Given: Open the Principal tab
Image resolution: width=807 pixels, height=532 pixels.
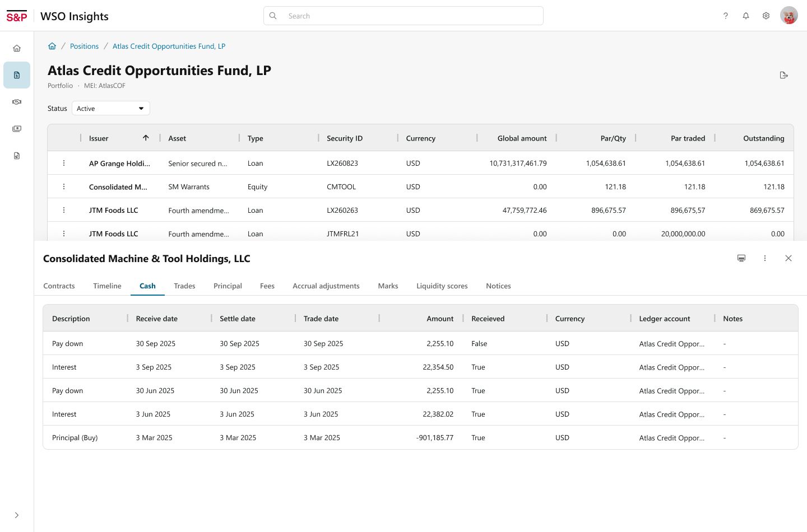Looking at the screenshot, I should click(228, 286).
